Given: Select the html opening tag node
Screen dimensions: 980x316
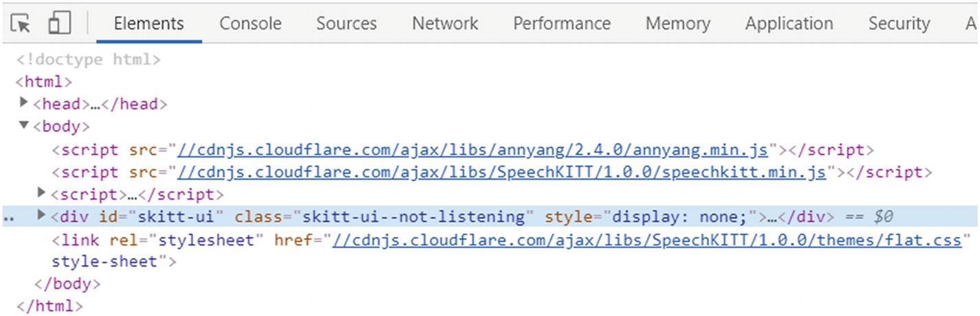Looking at the screenshot, I should [44, 82].
